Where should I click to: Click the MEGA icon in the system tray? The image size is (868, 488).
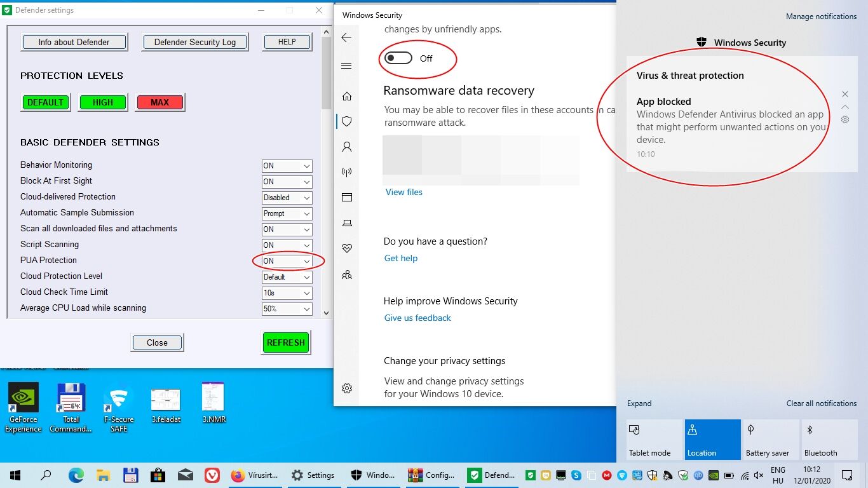[x=607, y=475]
